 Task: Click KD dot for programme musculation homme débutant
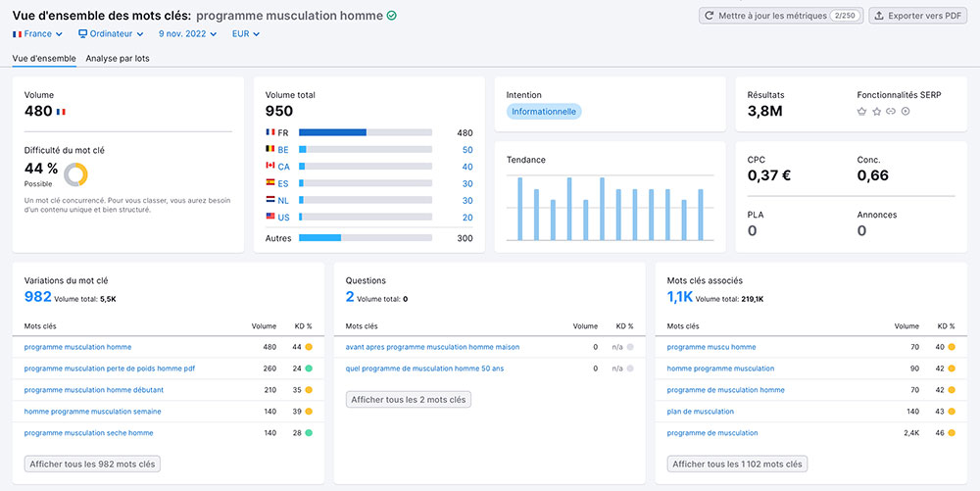[309, 390]
